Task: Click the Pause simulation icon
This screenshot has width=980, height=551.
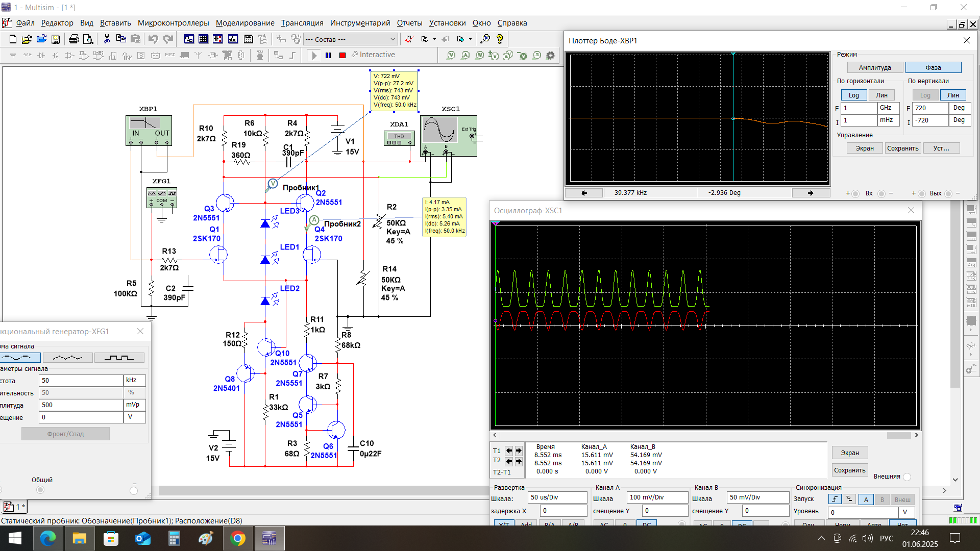Action: [x=328, y=55]
